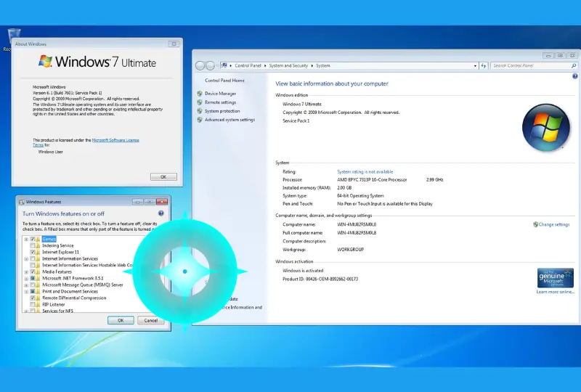Expand the Microsoft Message Queue Server node
This screenshot has width=581, height=392.
[x=26, y=285]
